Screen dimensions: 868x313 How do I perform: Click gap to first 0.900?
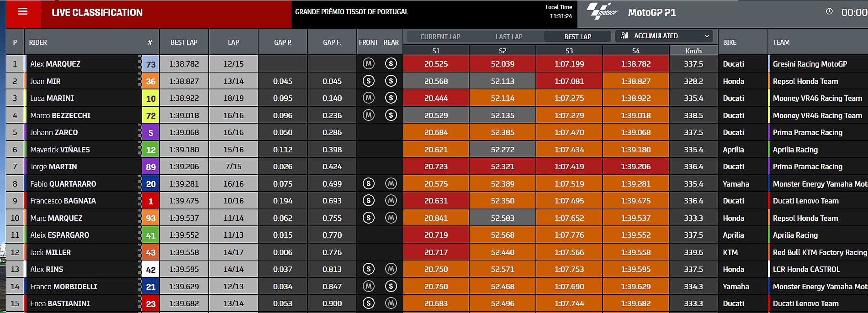332,303
